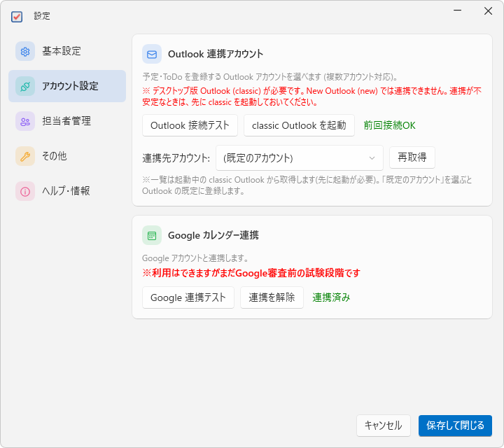Click the people icon beside 担当者管理
The image size is (504, 448).
[x=25, y=121]
